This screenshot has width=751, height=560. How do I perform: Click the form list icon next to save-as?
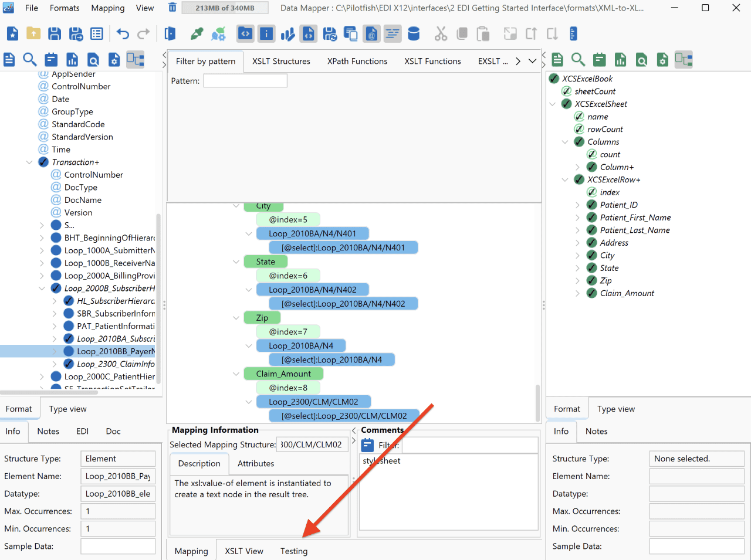tap(97, 34)
